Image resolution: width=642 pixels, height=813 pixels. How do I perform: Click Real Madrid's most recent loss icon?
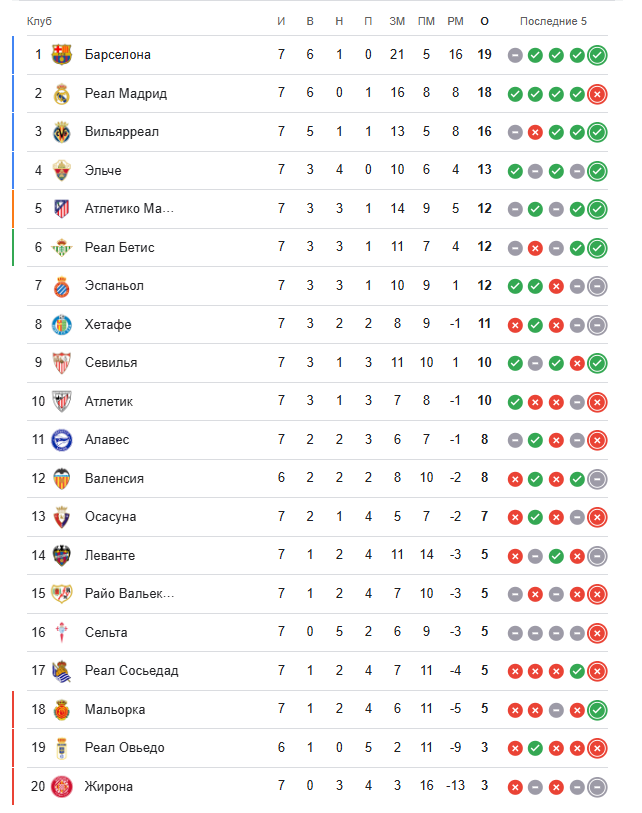click(598, 94)
